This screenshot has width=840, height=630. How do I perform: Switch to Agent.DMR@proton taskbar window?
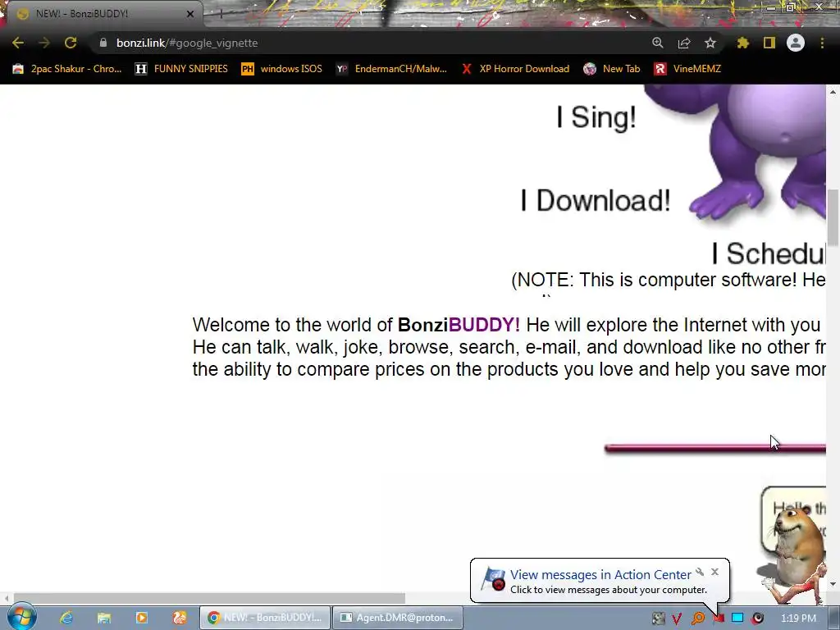[397, 618]
